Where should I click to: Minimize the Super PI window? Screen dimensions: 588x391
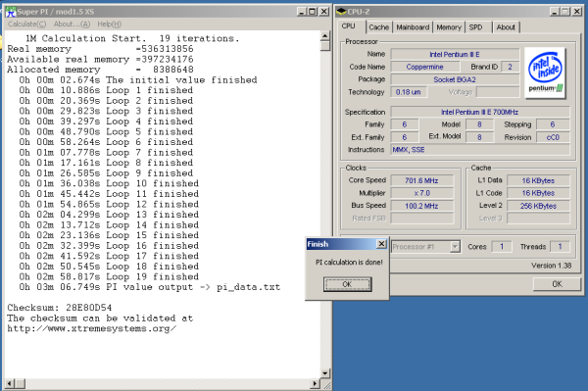pos(302,12)
